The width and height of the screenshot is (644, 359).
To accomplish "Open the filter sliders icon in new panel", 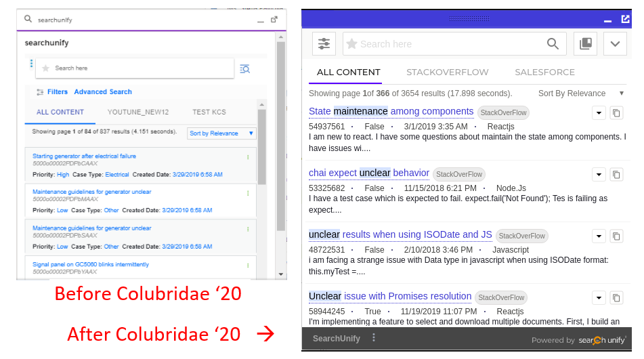I will point(324,43).
